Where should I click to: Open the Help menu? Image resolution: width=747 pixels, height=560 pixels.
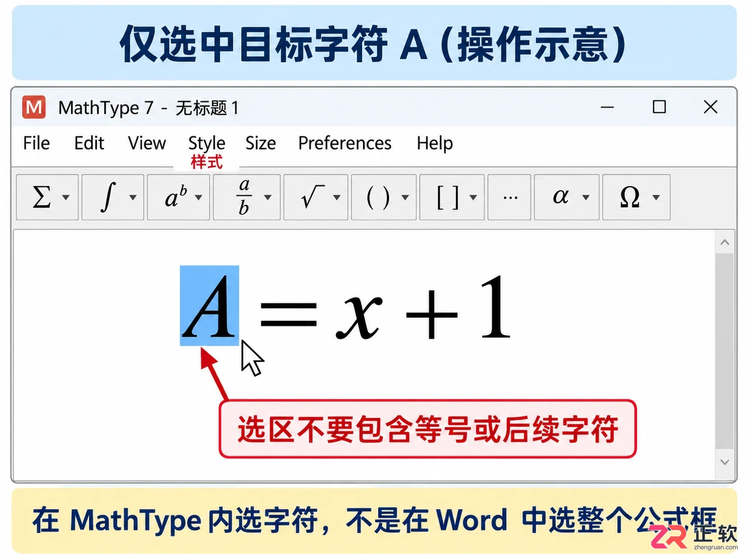point(435,144)
